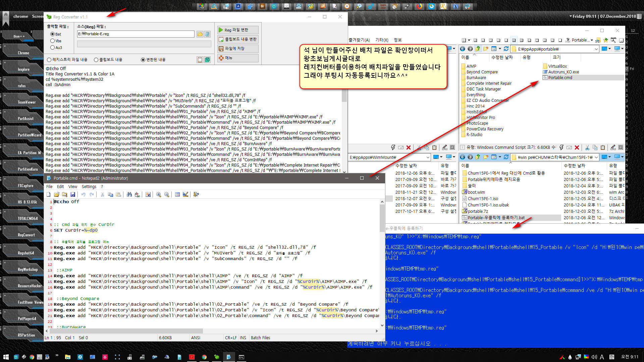Select Bat output radio button
Viewport: 644px width, 362px height.
(x=56, y=34)
